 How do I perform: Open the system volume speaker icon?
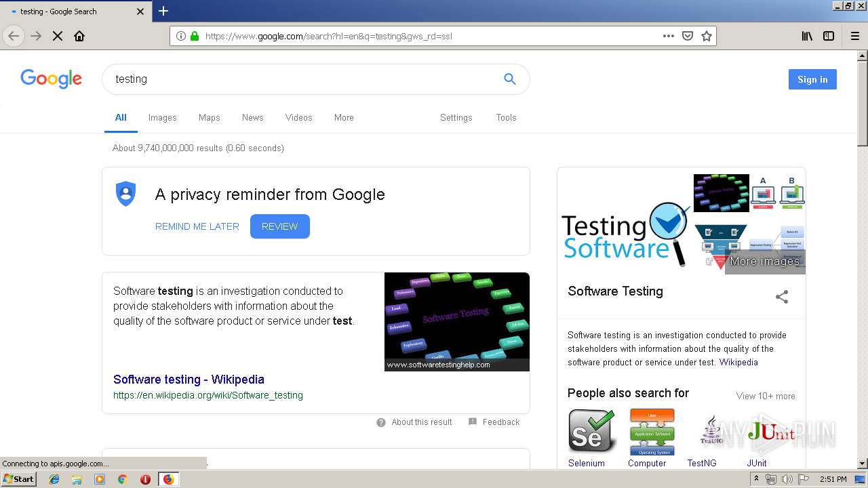click(x=787, y=479)
